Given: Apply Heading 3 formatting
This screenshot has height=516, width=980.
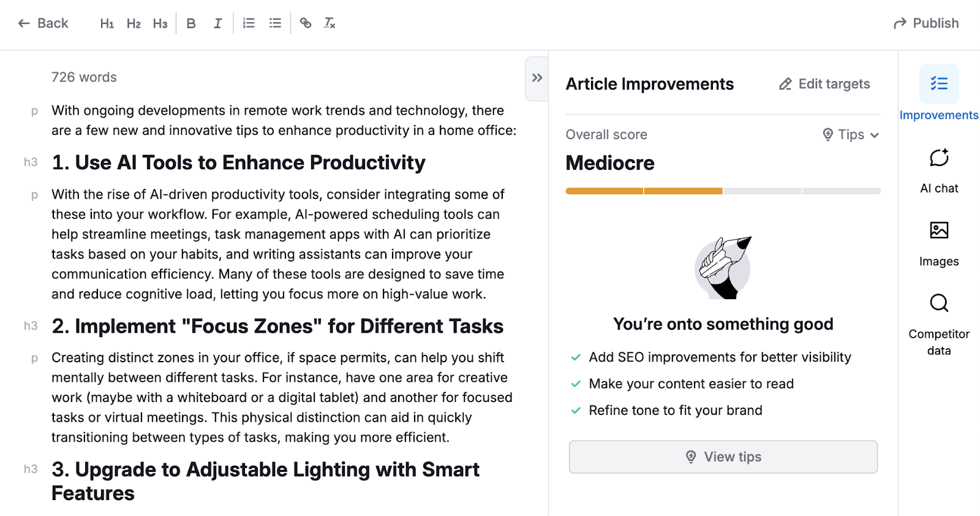Looking at the screenshot, I should (x=160, y=23).
